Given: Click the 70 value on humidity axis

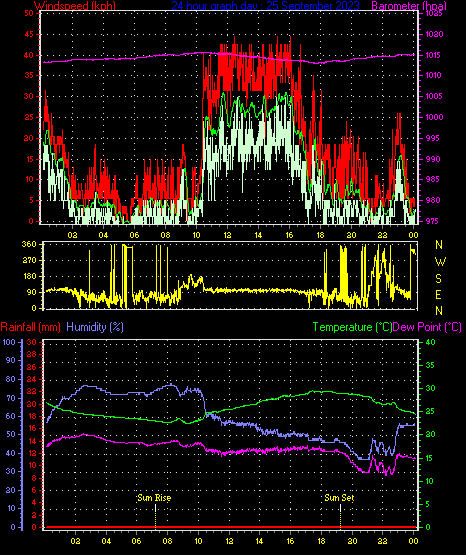Looking at the screenshot, I should pos(11,398).
